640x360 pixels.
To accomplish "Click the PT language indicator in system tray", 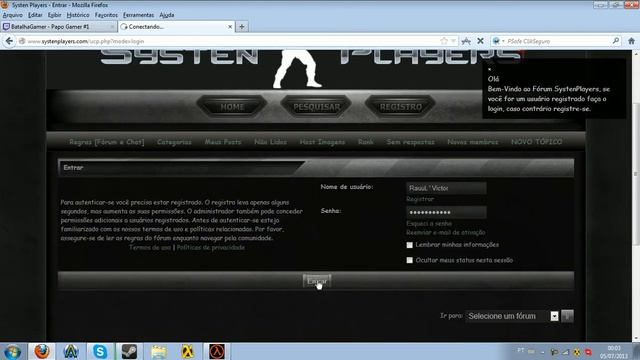I will pyautogui.click(x=521, y=351).
